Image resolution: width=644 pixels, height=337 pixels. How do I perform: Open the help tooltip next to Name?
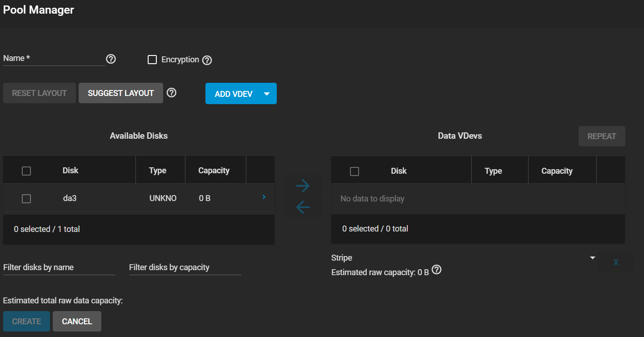click(111, 59)
